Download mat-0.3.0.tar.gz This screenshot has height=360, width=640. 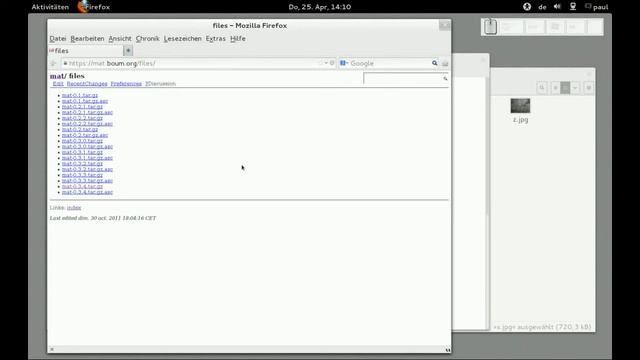click(x=82, y=141)
